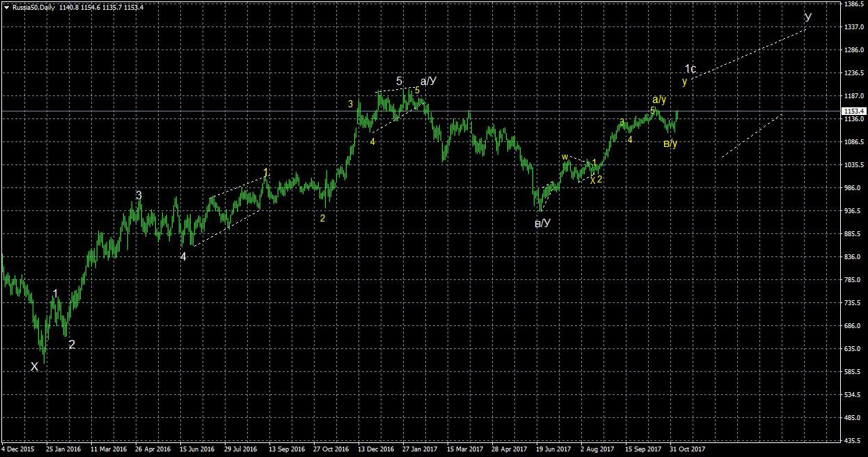Click the 1140.8 open price value in header
Screen dimensions: 868x457
click(69, 7)
